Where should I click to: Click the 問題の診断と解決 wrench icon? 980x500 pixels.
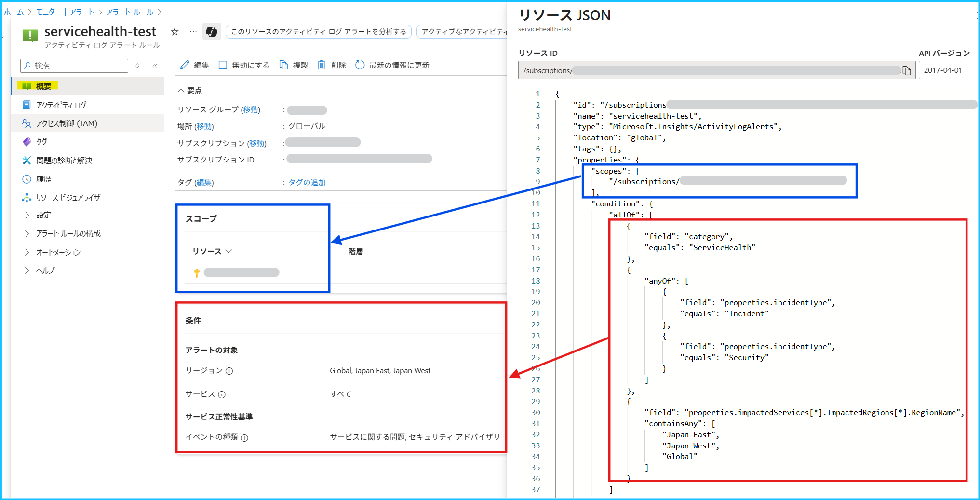[27, 161]
